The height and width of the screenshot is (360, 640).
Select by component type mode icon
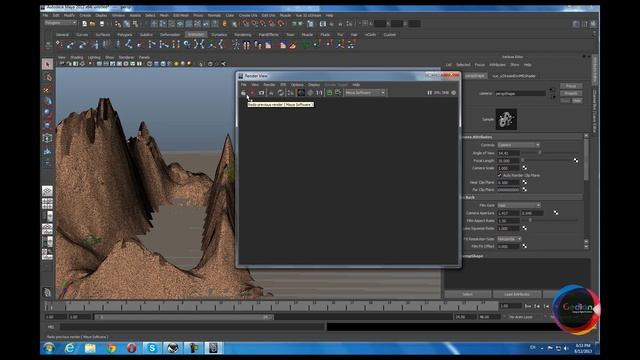point(136,24)
